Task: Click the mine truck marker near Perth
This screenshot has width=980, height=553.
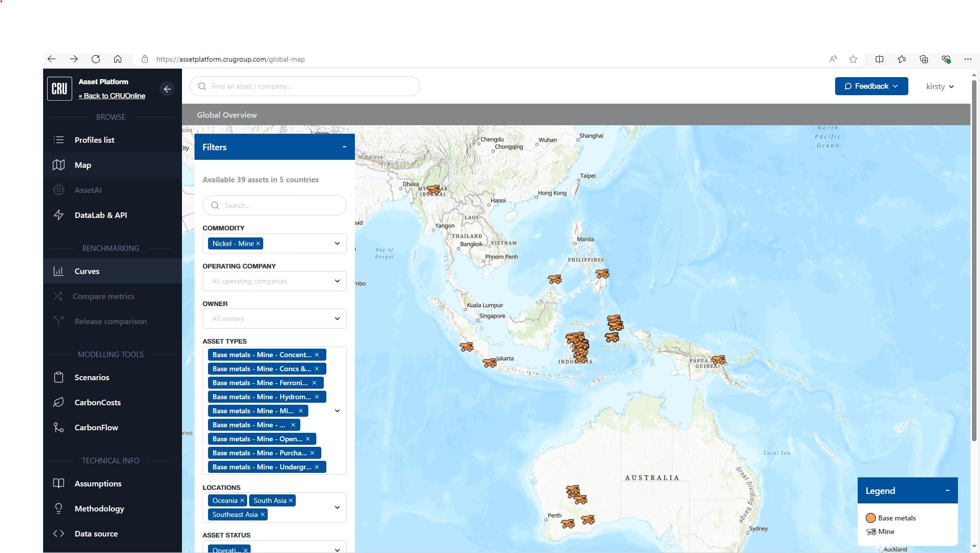Action: [x=567, y=523]
